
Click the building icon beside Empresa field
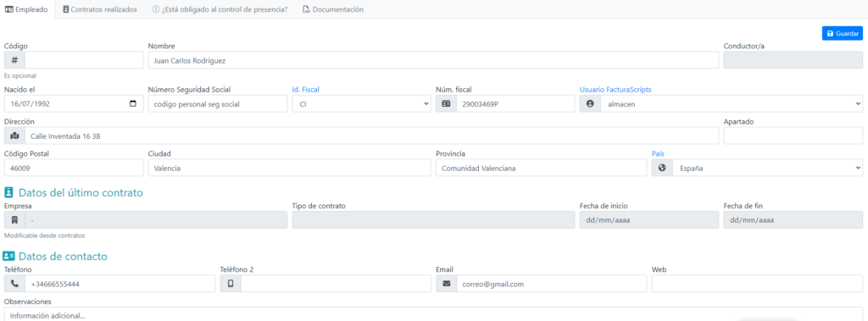point(15,219)
